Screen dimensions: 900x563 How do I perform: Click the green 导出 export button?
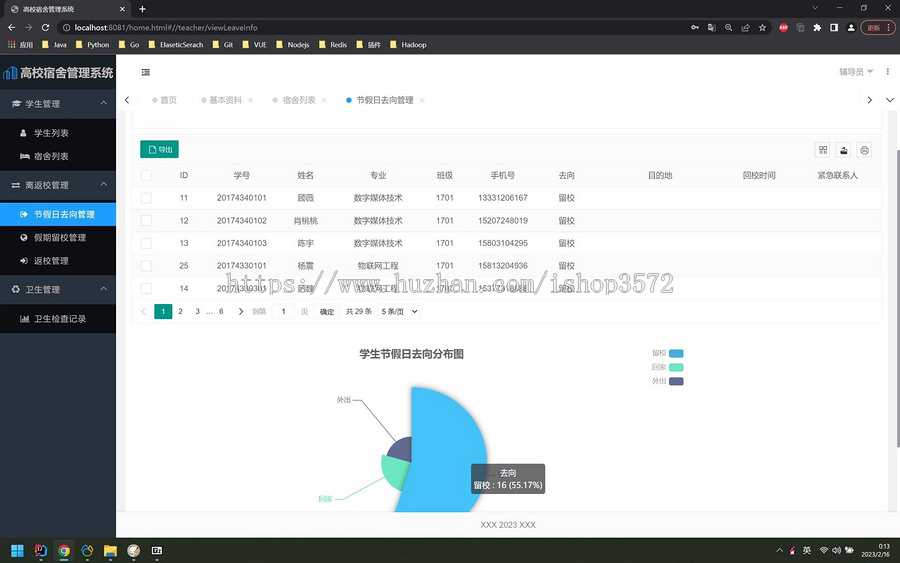pyautogui.click(x=160, y=149)
